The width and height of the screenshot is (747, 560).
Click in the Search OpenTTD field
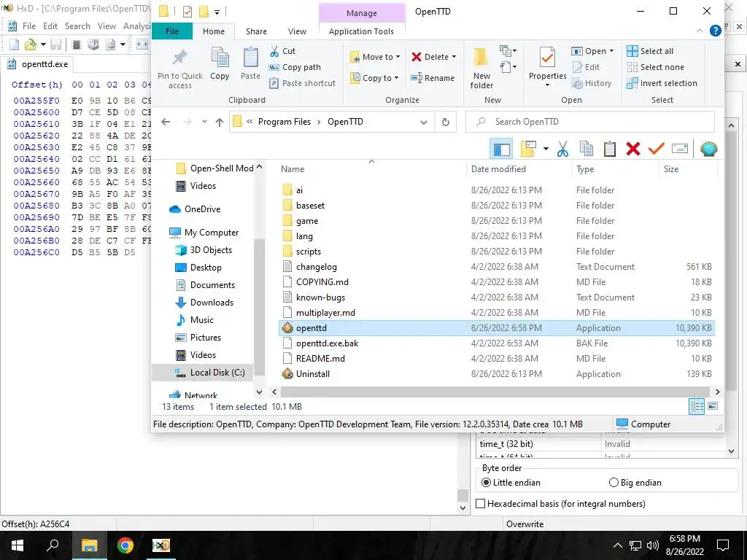[x=590, y=122]
